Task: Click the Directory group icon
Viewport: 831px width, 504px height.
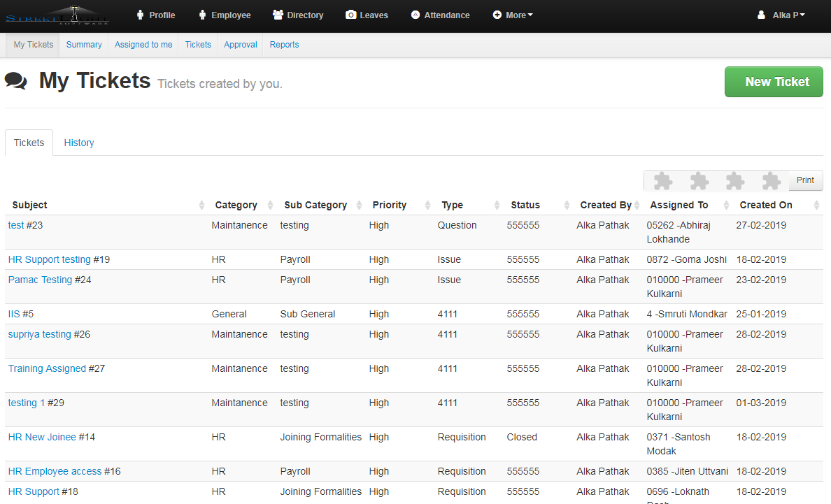Action: 278,15
